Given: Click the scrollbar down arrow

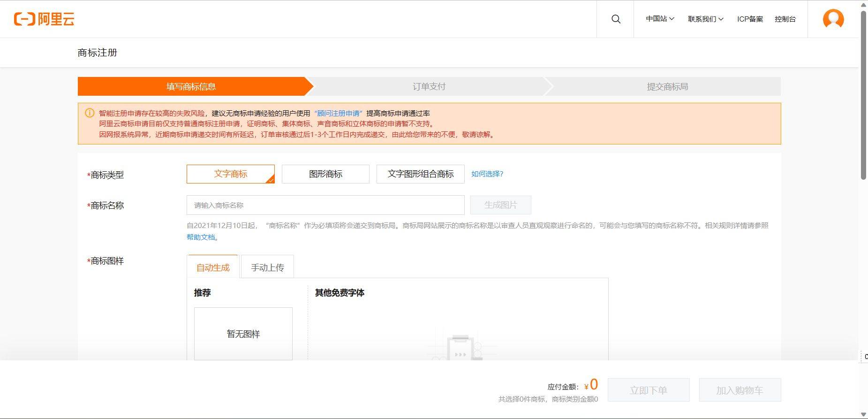Looking at the screenshot, I should 863,414.
